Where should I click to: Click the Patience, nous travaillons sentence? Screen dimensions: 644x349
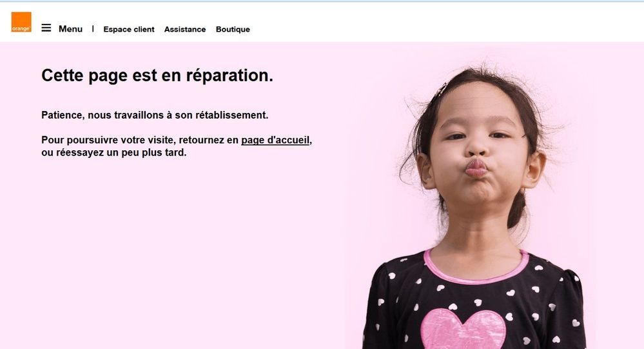(x=155, y=115)
